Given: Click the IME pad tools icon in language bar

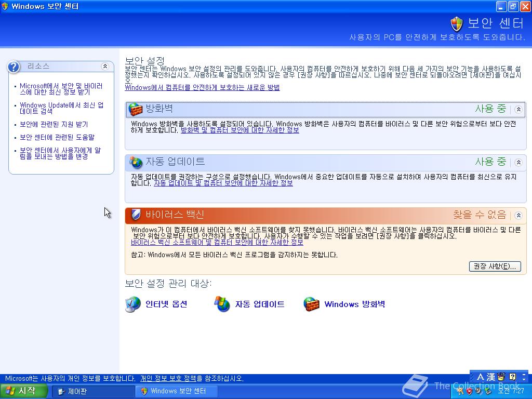Looking at the screenshot, I should 501,377.
